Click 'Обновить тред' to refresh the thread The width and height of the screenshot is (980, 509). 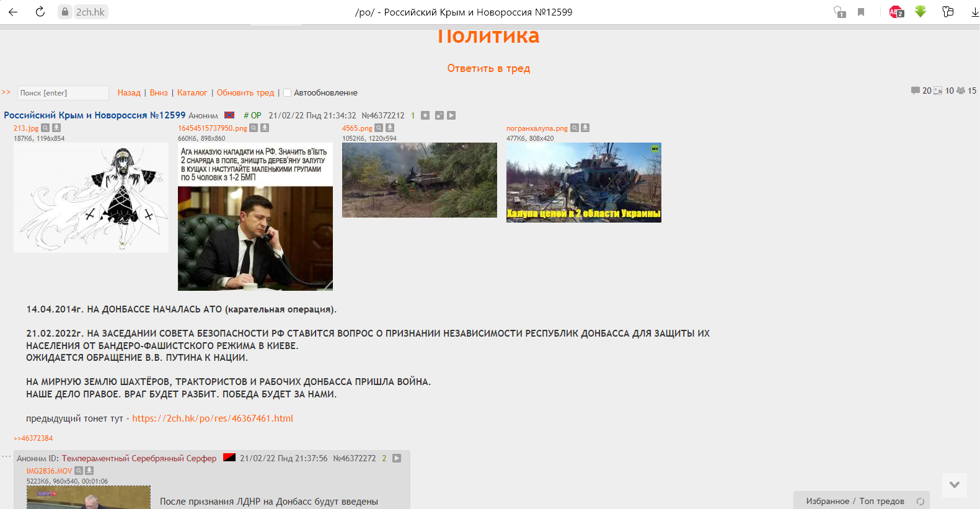pos(245,92)
